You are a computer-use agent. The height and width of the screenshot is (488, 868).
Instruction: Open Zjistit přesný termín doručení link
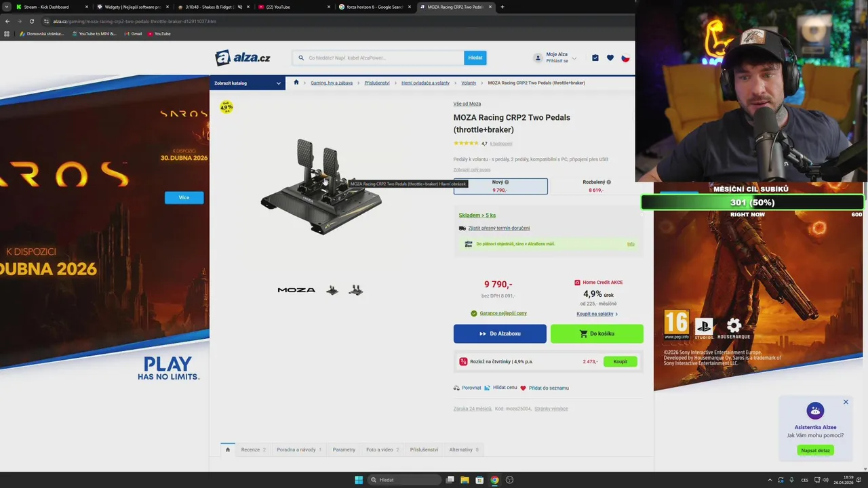pyautogui.click(x=499, y=228)
